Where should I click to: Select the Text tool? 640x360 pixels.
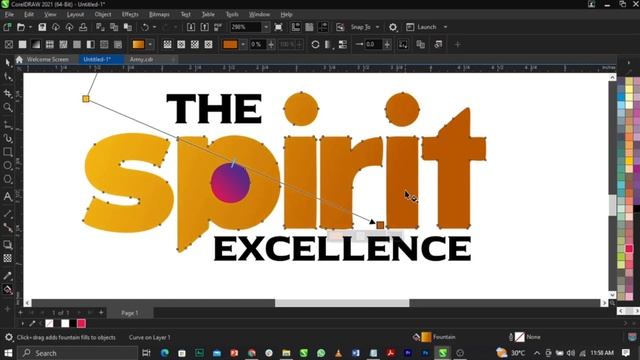(7, 197)
